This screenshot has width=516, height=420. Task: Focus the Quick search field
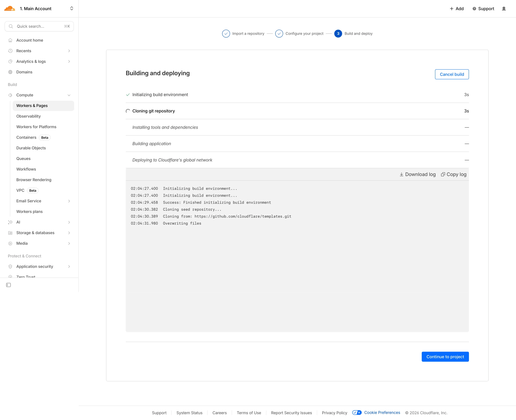point(39,26)
